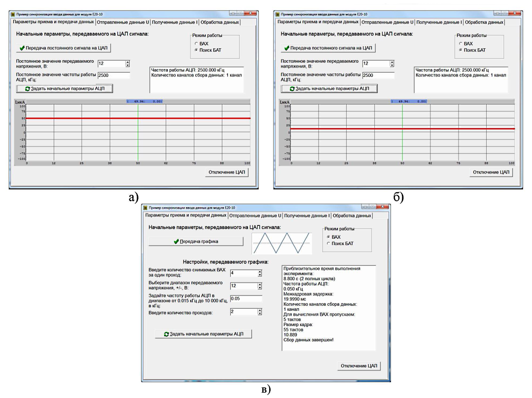Choose ВАХ mode in window б)

461,43
